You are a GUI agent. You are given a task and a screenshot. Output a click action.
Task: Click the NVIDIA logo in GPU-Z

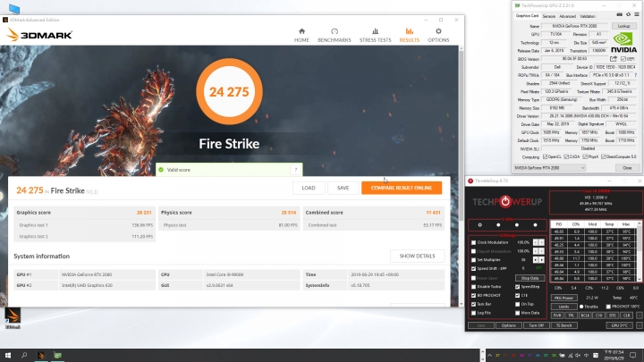pyautogui.click(x=623, y=43)
